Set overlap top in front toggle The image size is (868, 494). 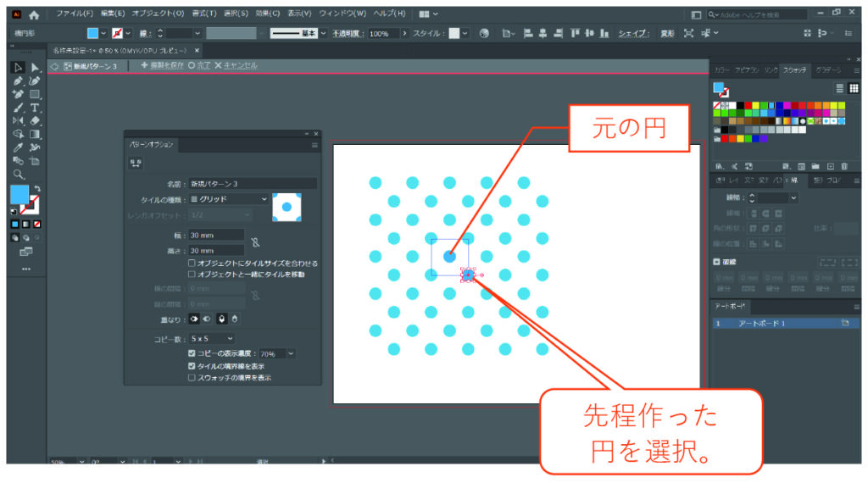[221, 319]
